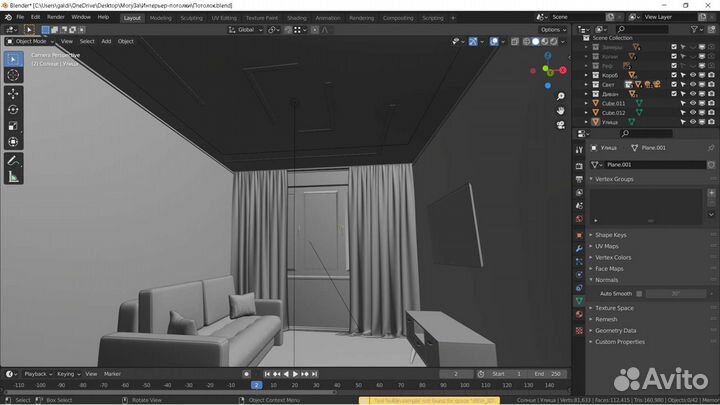Disable rendering for Улица via camera icon
The image size is (720, 405).
pyautogui.click(x=711, y=122)
